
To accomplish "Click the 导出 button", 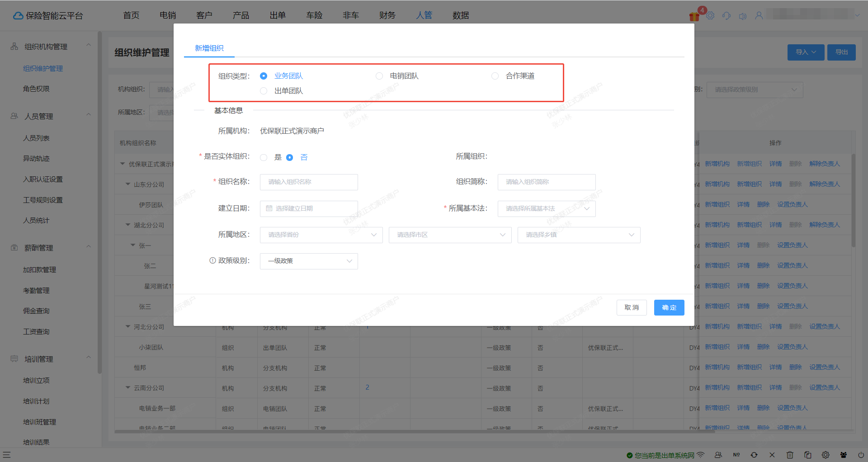I will (x=841, y=52).
